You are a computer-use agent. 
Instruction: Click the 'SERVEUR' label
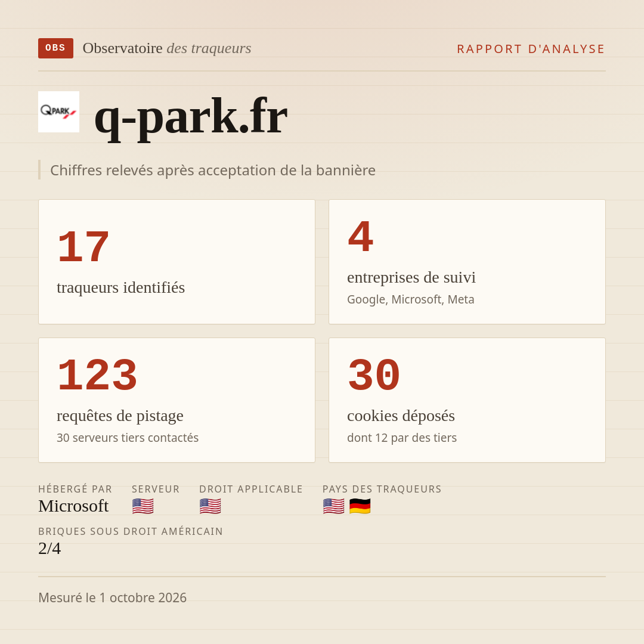[156, 489]
